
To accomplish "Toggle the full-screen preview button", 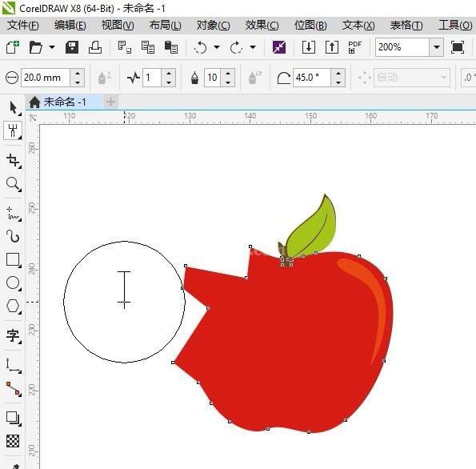I will pos(458,47).
